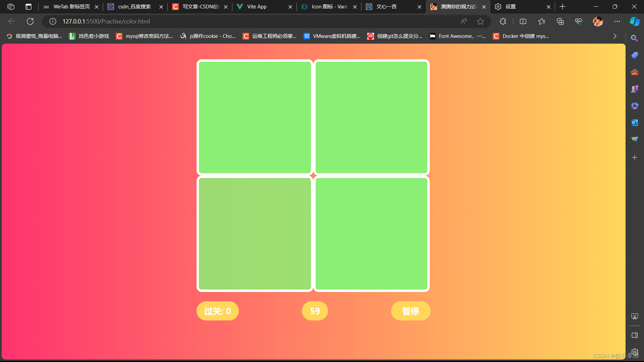Add this page to favorites star
This screenshot has width=644, height=362.
coord(480,21)
